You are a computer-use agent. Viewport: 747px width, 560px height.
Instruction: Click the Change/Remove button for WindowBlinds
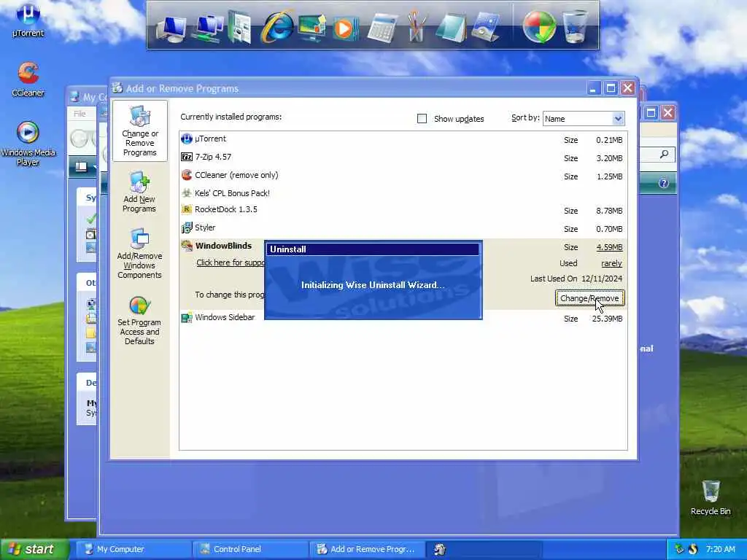[x=589, y=298]
